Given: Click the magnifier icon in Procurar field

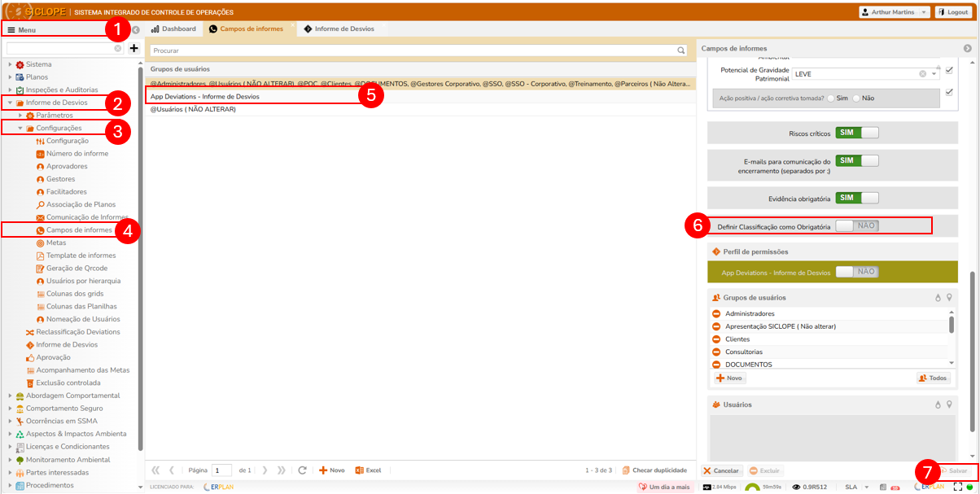Looking at the screenshot, I should click(682, 50).
